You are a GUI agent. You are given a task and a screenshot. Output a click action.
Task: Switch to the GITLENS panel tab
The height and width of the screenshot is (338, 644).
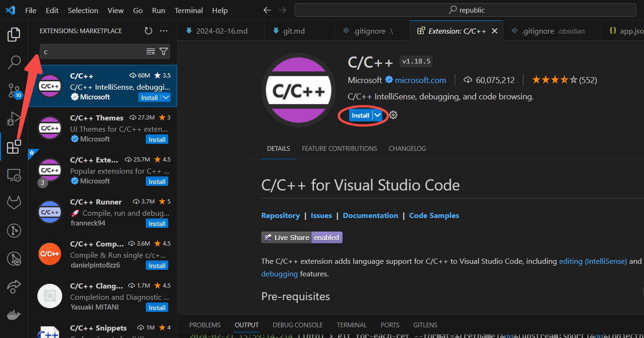[x=425, y=325]
